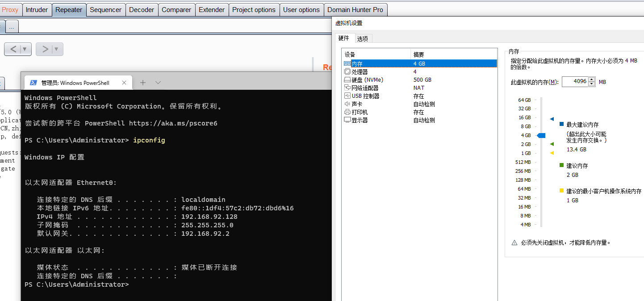Click the https://aka.ms/pscore6 URL
The height and width of the screenshot is (301, 644).
tap(173, 123)
